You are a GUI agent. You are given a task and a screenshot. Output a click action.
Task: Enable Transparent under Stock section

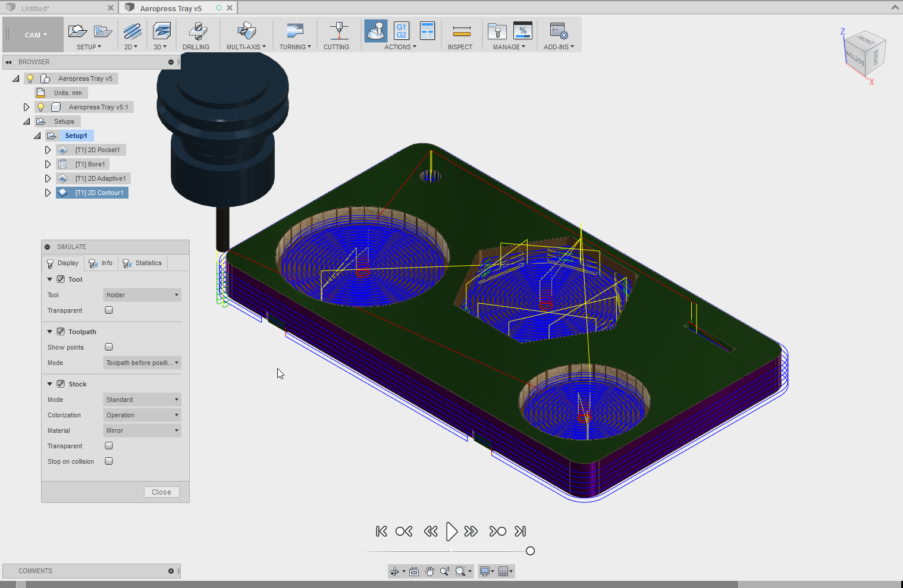[x=109, y=446]
